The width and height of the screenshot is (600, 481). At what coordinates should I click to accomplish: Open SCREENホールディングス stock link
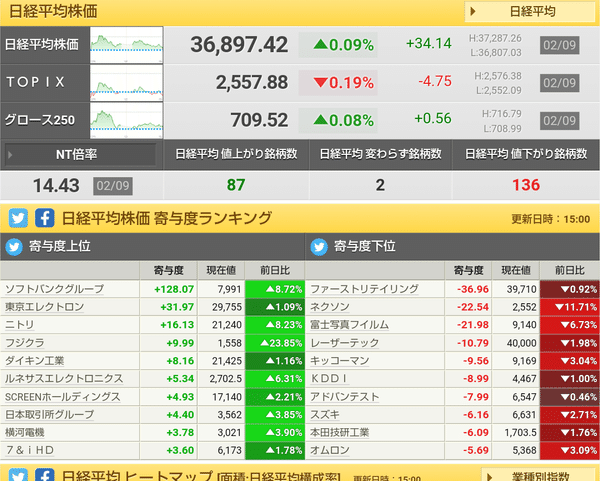click(62, 397)
